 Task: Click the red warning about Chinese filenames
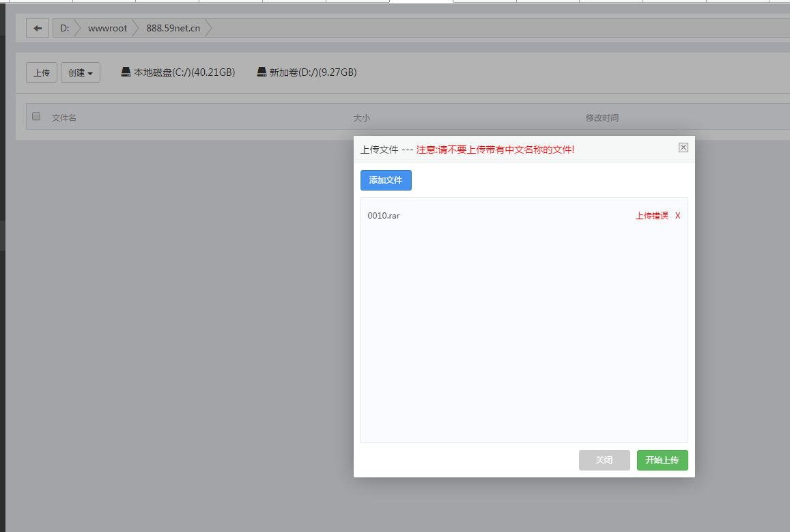(x=495, y=150)
